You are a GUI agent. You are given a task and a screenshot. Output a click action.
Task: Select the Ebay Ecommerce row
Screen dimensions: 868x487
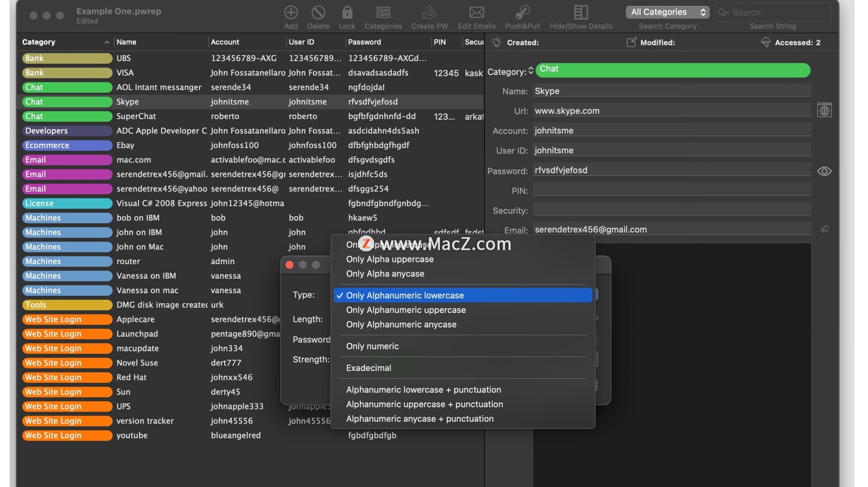coord(251,145)
